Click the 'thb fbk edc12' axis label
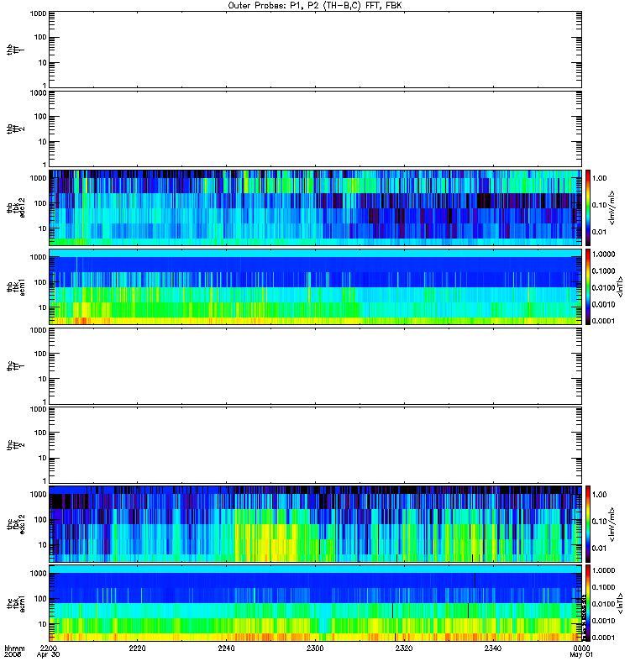 15,207
